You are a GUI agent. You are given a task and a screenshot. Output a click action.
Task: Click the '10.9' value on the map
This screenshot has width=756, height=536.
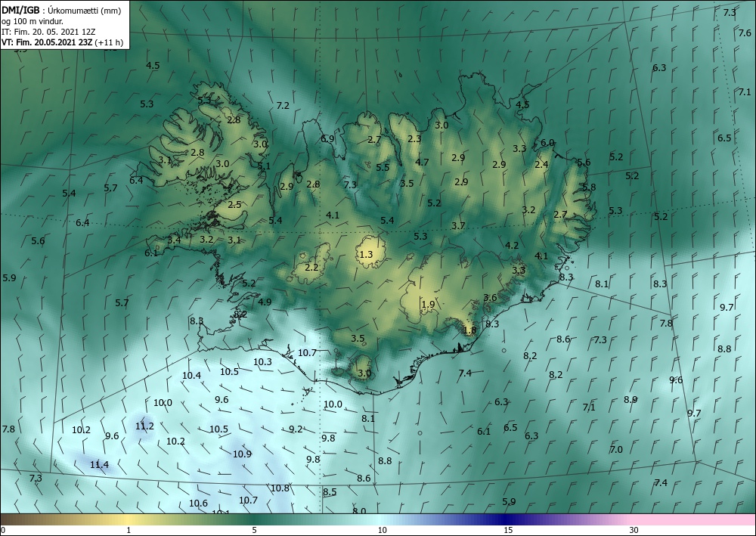point(242,454)
